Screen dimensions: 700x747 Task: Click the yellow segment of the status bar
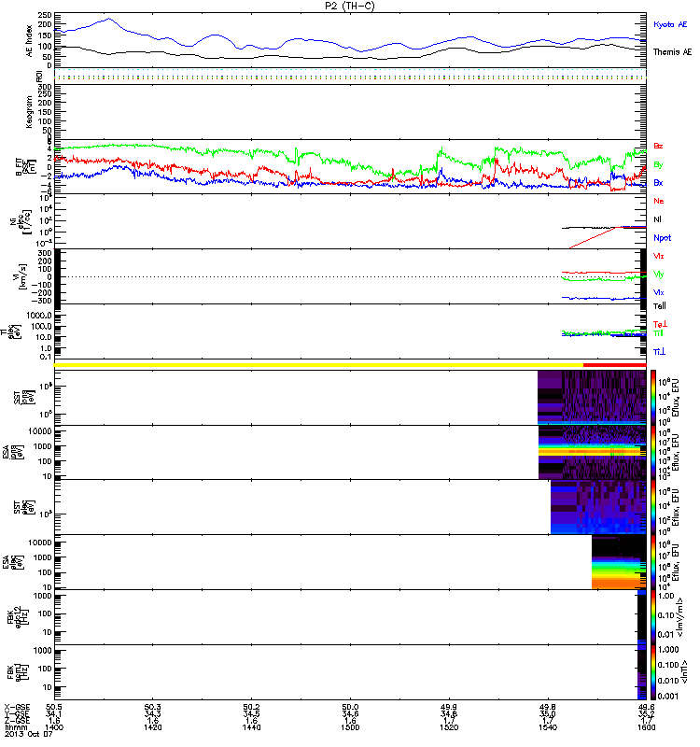318,365
